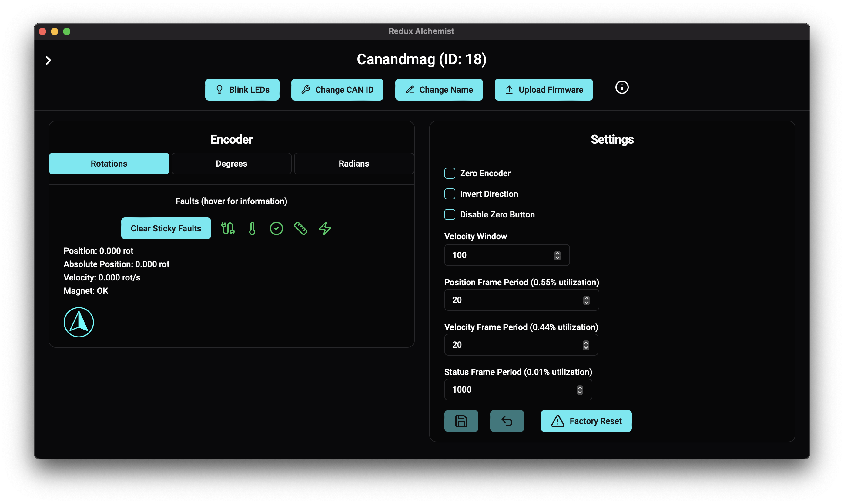
Task: Toggle the Invert Direction checkbox
Action: pos(450,194)
